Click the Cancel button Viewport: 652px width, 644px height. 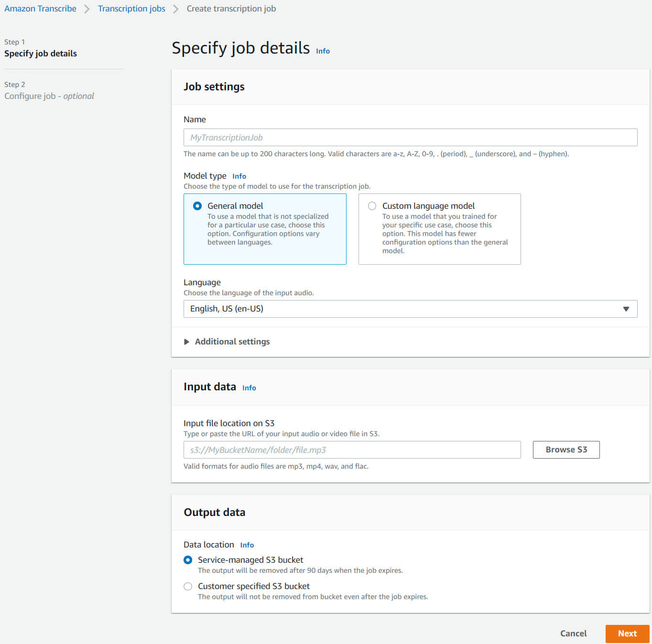(x=573, y=633)
